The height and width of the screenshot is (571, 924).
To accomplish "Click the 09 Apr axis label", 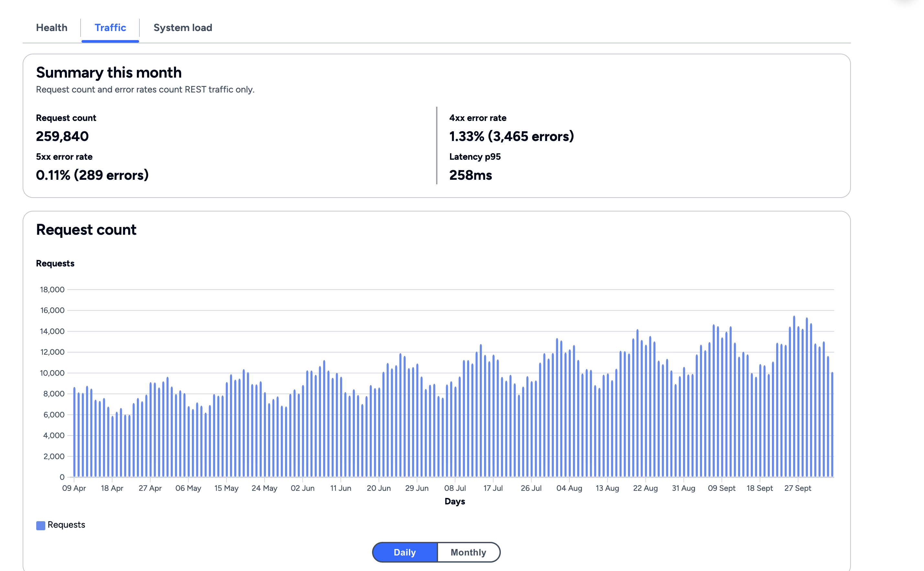I will [x=74, y=488].
